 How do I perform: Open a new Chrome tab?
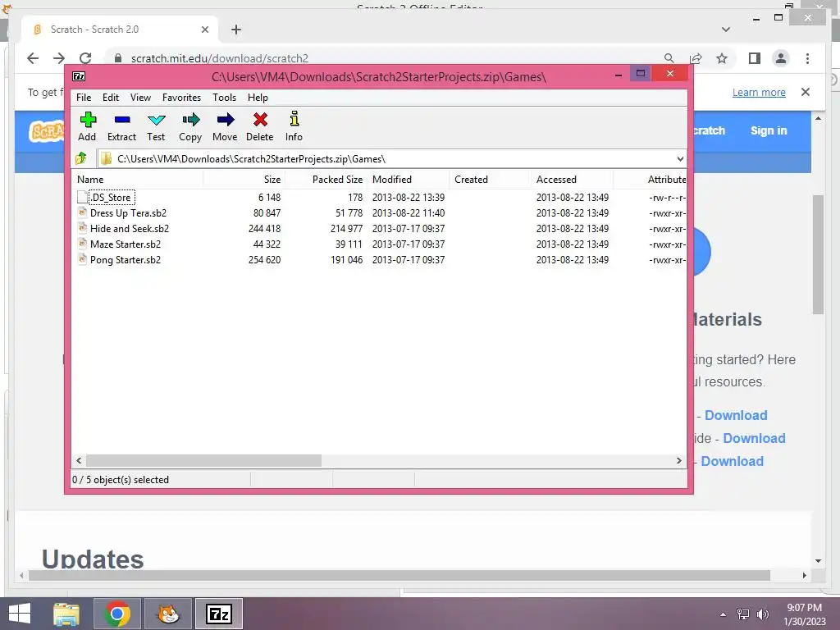[x=235, y=30]
